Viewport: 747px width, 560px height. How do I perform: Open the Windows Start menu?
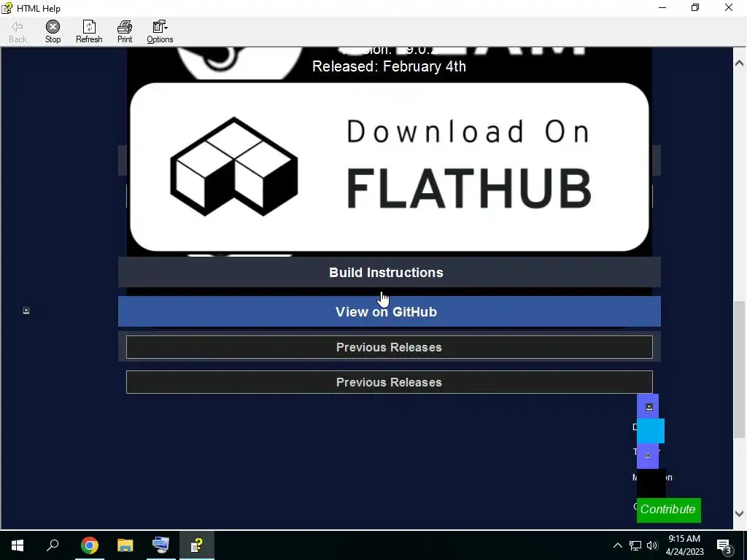(18, 545)
